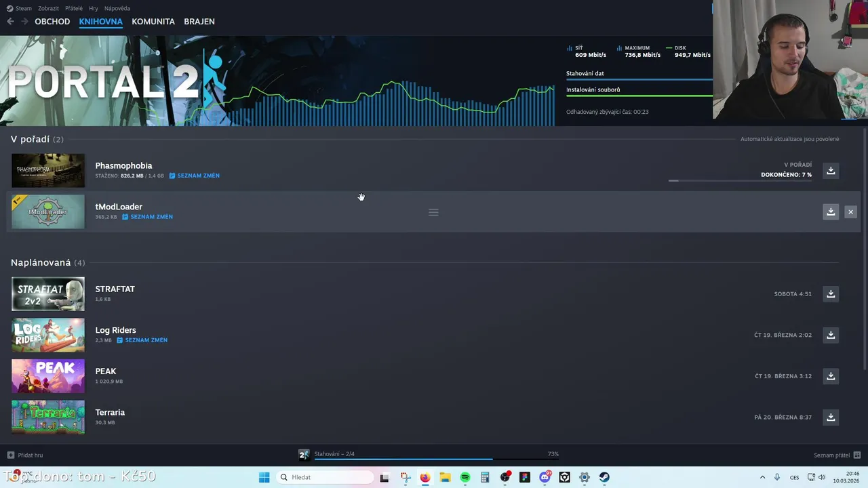Click the taskbar Hledat search box
The image size is (868, 488).
point(326,477)
